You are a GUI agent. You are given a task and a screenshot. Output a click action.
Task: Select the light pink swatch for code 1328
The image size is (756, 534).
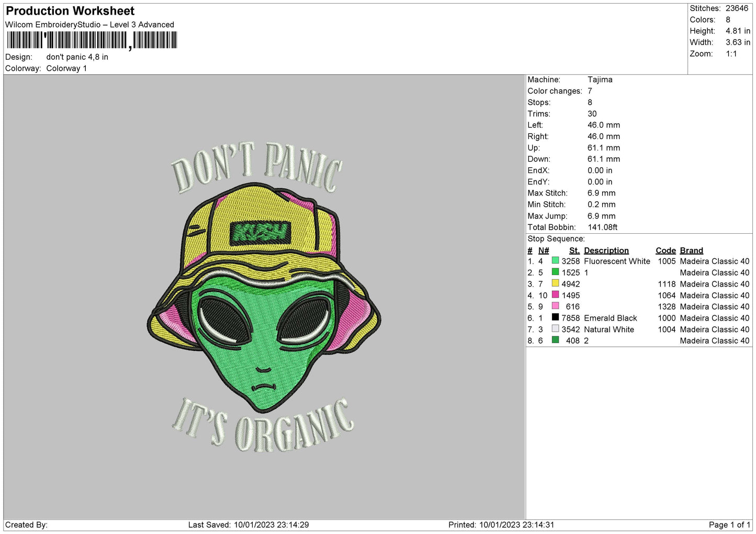(555, 306)
